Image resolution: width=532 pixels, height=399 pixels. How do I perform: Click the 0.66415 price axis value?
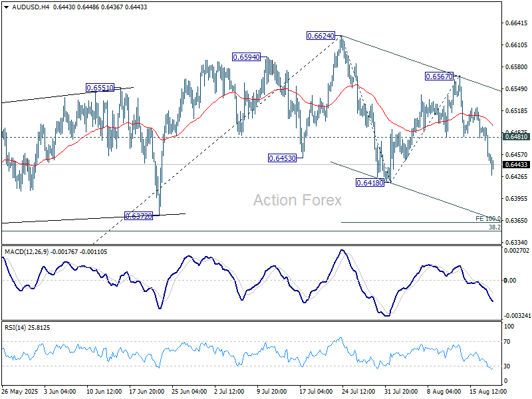(517, 23)
